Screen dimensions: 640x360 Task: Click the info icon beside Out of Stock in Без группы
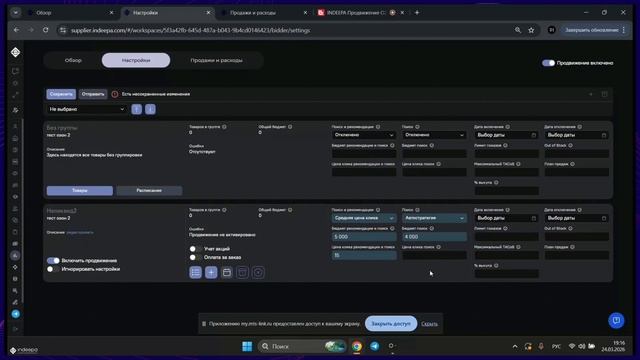[571, 145]
